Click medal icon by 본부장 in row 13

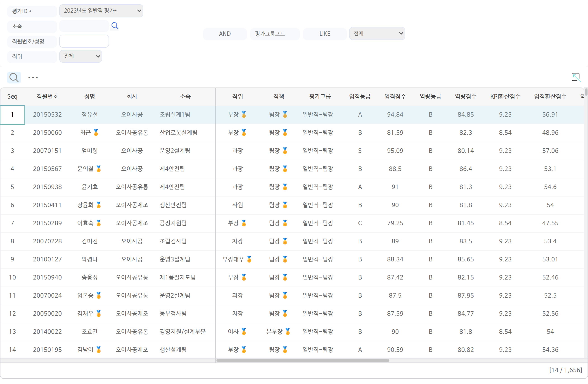[x=288, y=332]
